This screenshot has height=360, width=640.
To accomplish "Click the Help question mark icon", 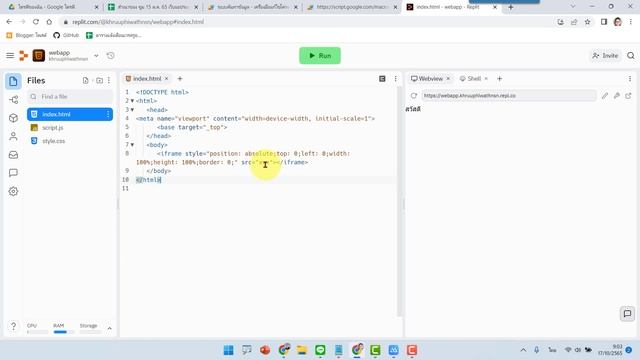I will click(13, 326).
